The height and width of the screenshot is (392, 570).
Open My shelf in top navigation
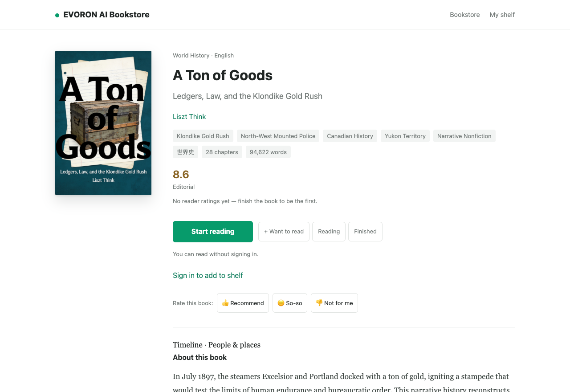(502, 15)
